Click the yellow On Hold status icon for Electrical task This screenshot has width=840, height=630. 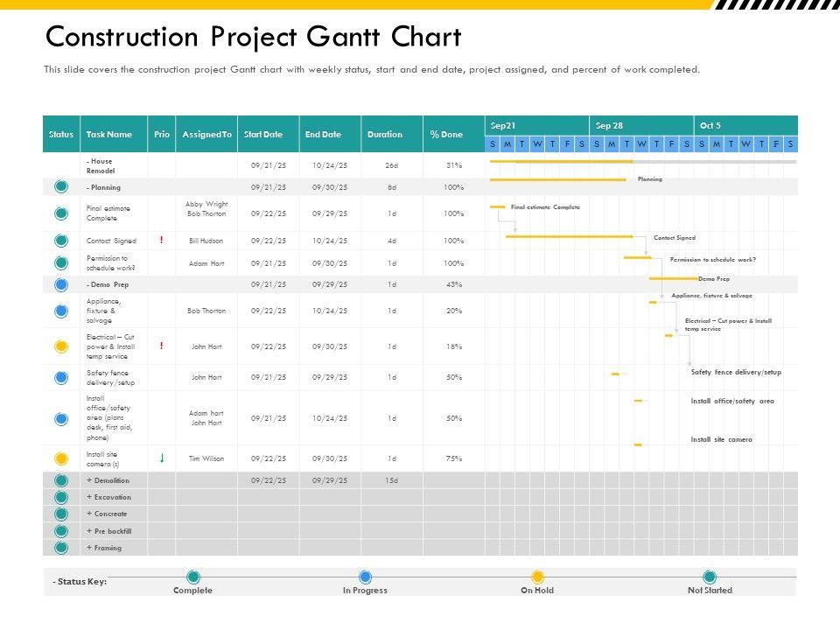tap(61, 346)
